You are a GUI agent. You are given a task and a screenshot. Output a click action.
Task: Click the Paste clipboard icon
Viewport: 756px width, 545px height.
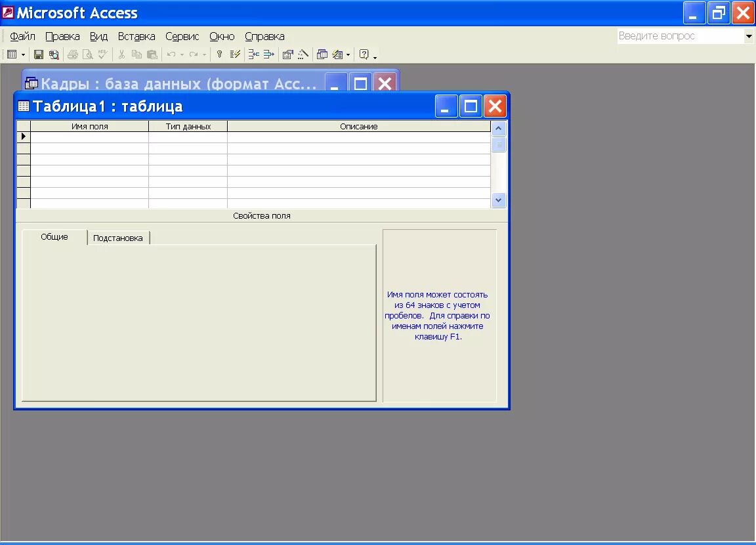(x=152, y=54)
